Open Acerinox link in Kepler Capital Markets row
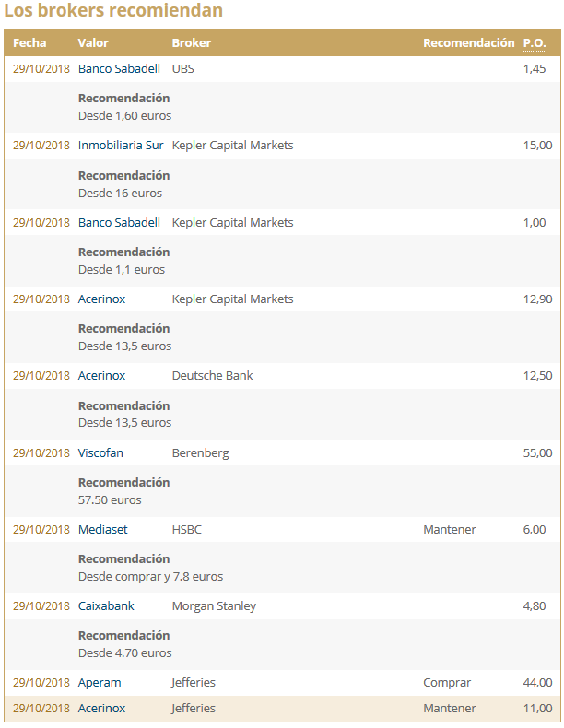Screen dimensions: 564x728 click(x=101, y=299)
